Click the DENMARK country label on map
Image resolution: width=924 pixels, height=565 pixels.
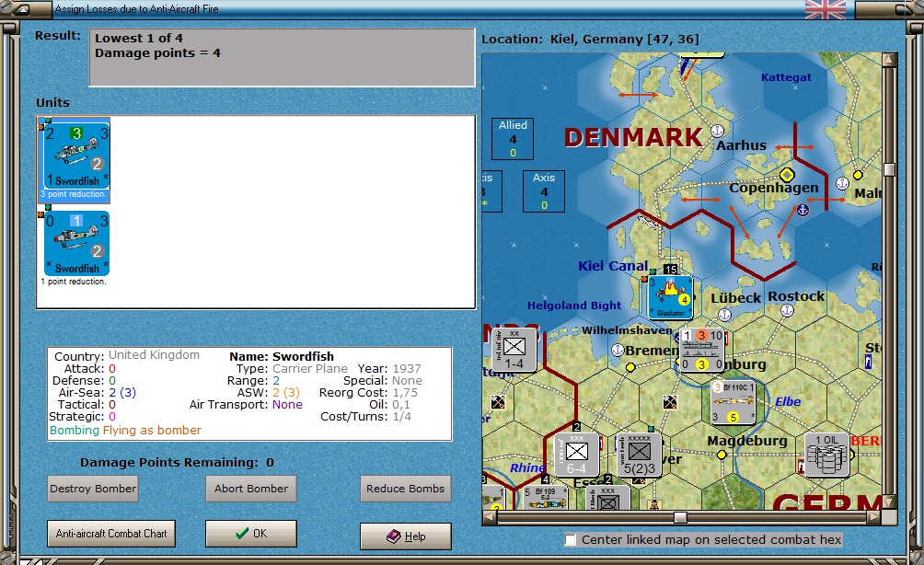point(633,137)
